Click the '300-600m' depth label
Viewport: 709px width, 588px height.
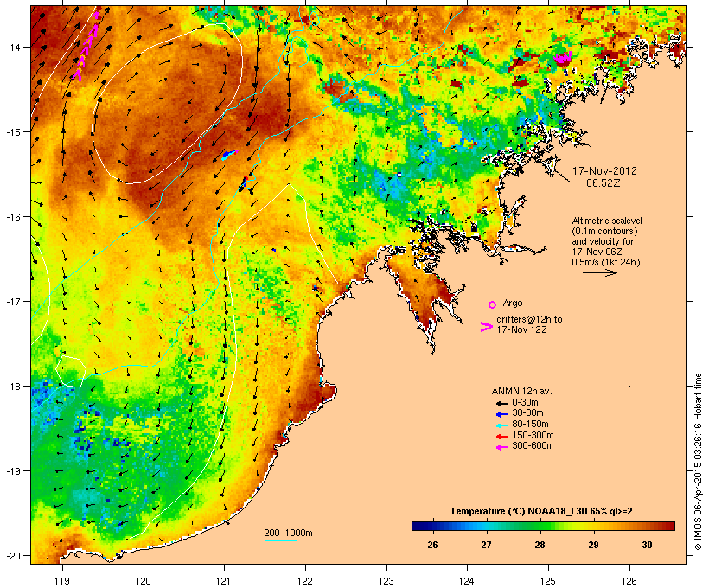click(533, 446)
